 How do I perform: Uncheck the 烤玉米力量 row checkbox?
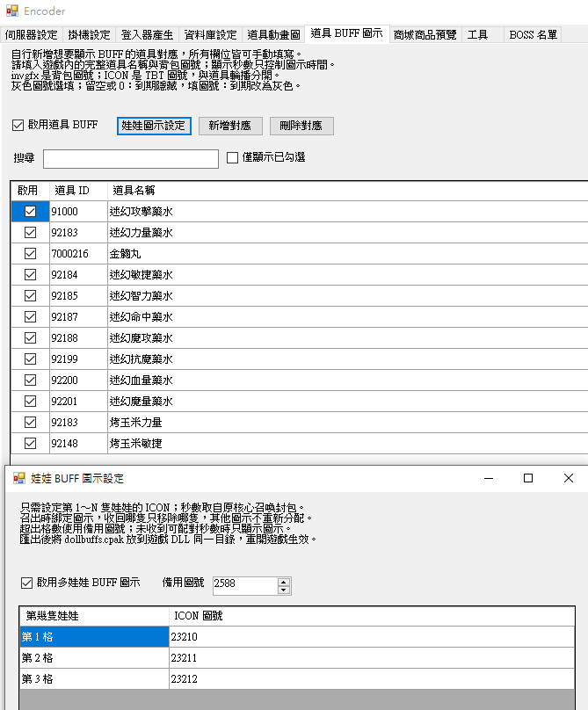(31, 422)
